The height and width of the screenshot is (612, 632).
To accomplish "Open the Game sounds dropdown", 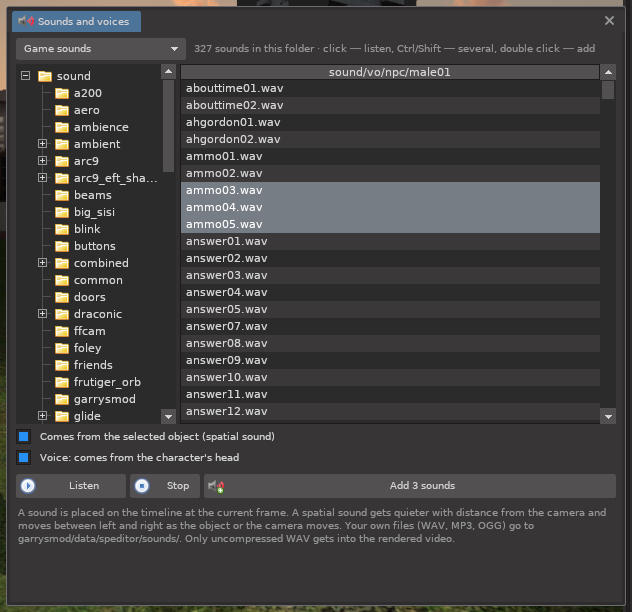I will click(x=101, y=49).
